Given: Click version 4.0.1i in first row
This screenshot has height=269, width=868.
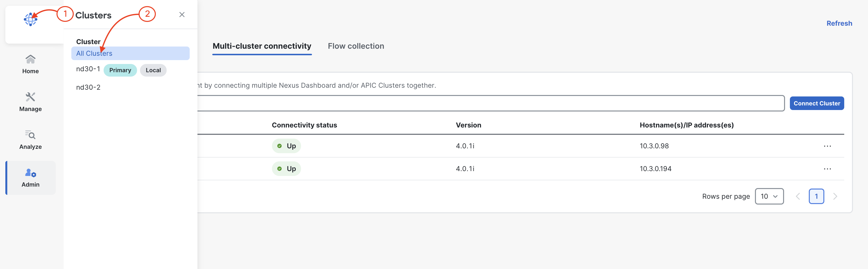Looking at the screenshot, I should [465, 146].
